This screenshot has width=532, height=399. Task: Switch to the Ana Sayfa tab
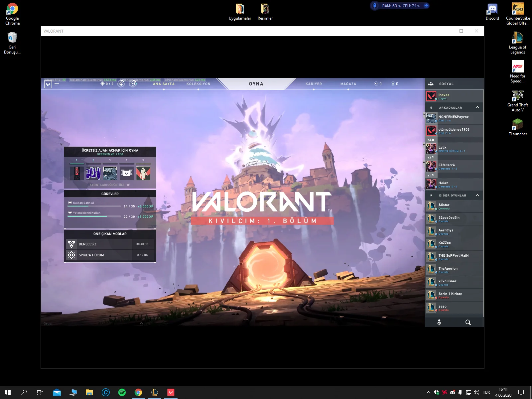[x=164, y=84]
